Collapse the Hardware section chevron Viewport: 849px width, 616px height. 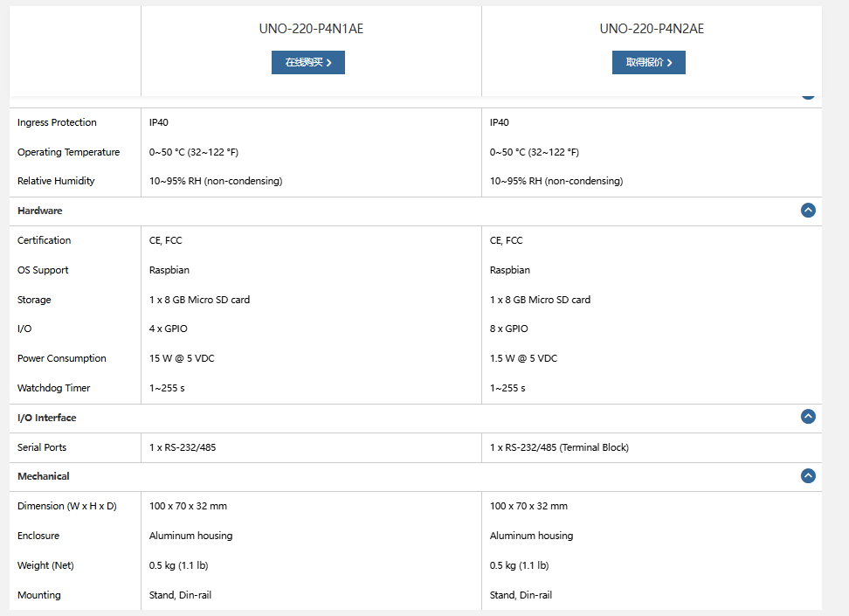808,211
